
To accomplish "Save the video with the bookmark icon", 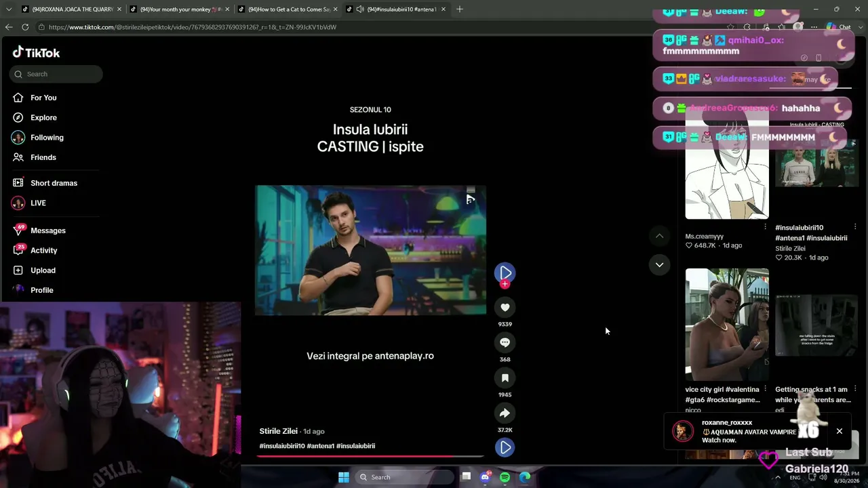I will click(505, 378).
